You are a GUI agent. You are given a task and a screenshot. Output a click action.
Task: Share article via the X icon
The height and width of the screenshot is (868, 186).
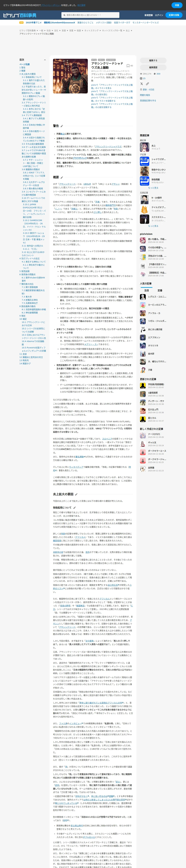coord(142,84)
